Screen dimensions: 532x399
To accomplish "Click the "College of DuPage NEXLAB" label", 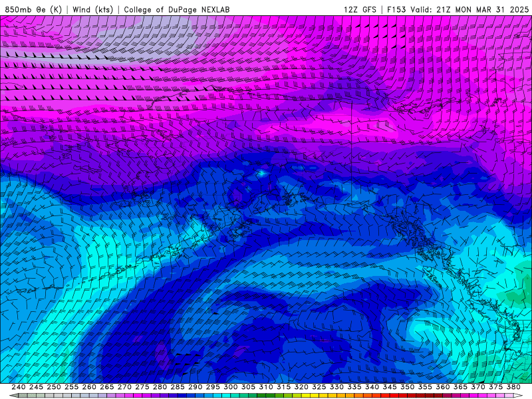I will pos(176,9).
